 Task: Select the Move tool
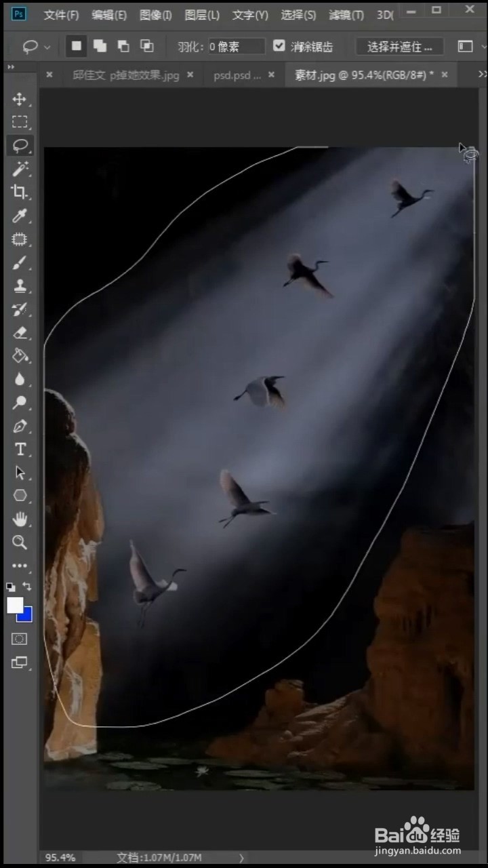pyautogui.click(x=20, y=99)
